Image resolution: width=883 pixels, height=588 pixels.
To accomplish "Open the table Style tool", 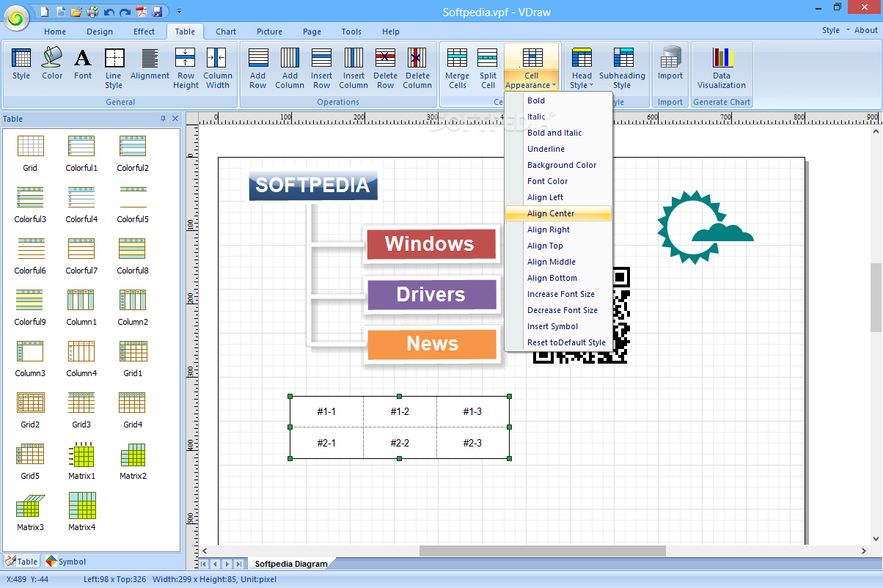I will click(x=21, y=65).
